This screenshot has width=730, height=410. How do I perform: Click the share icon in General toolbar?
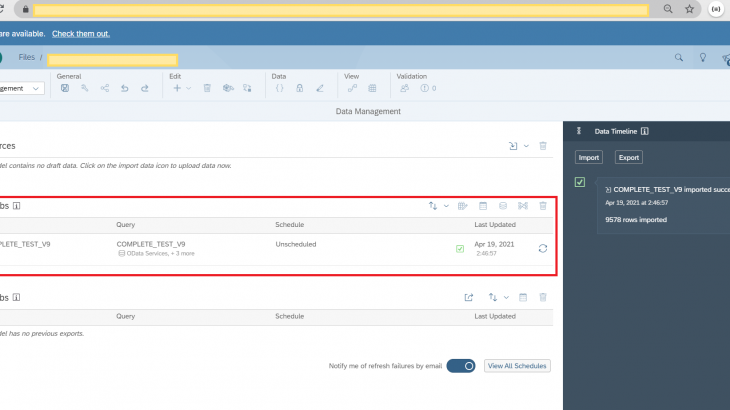coord(105,88)
